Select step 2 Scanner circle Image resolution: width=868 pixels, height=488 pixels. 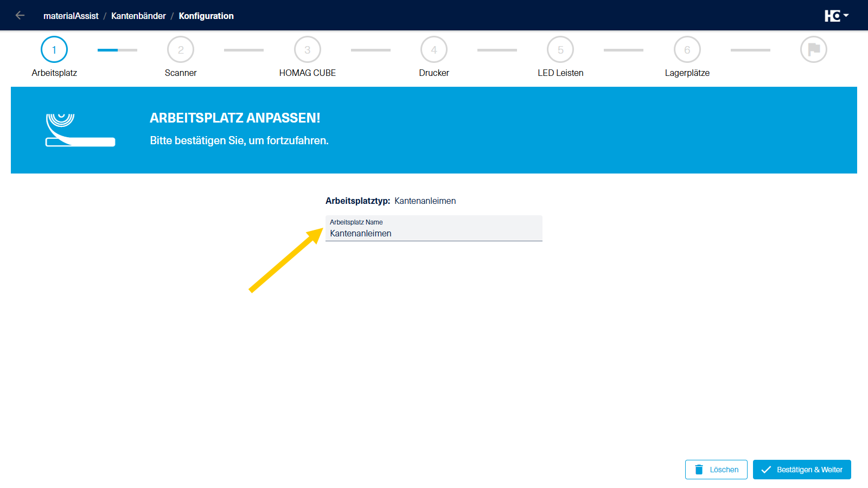(181, 49)
